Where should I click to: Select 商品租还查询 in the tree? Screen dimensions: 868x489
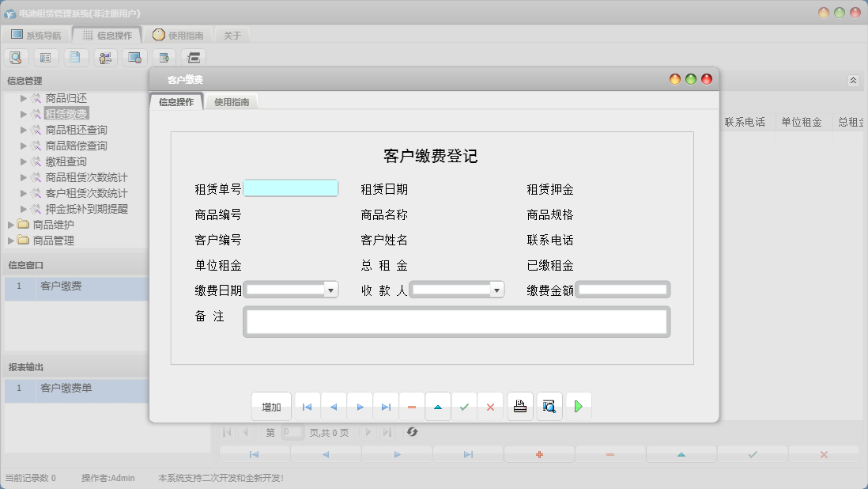(x=76, y=130)
